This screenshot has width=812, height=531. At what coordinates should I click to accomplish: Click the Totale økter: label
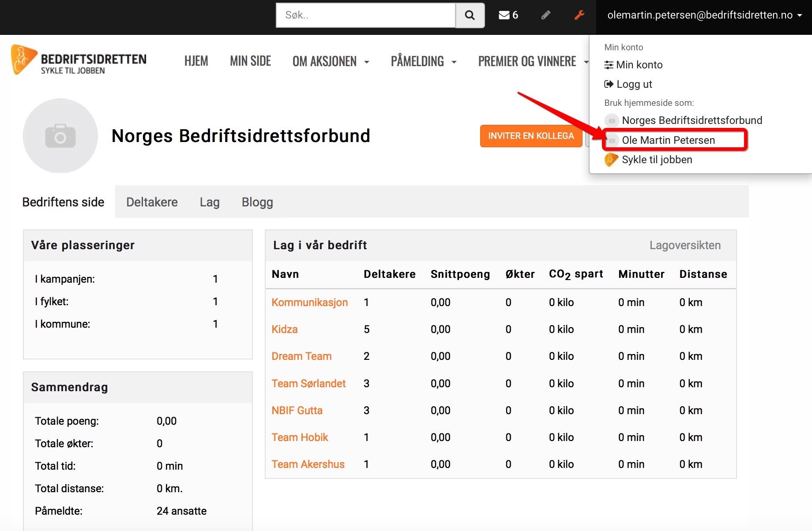[x=64, y=443]
